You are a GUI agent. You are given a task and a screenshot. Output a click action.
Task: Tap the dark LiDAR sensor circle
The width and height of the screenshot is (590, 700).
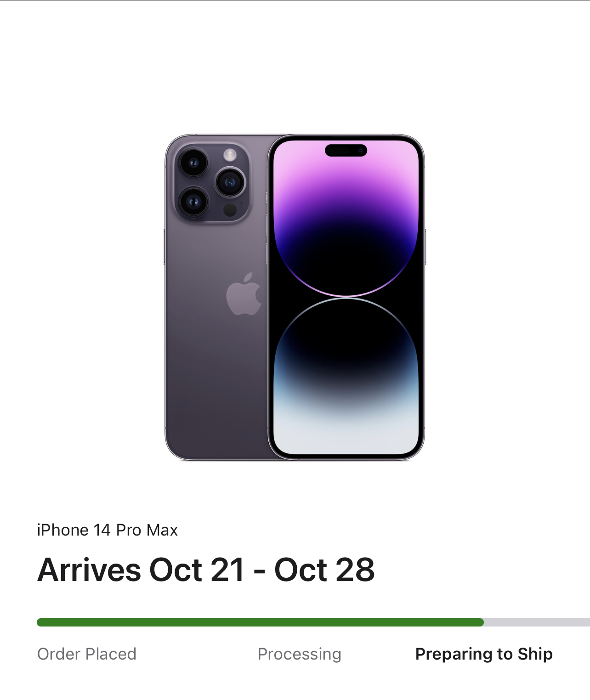click(230, 210)
